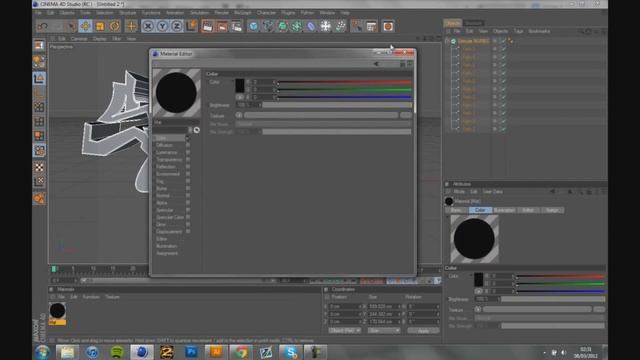Open texture dropdown arrow in Attributes panel
Viewport: 640px width, 360px height.
click(478, 309)
